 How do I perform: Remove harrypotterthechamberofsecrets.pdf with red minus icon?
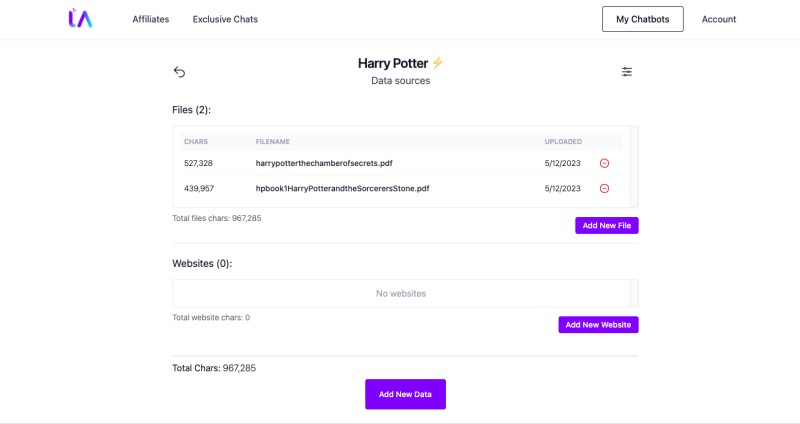point(604,163)
